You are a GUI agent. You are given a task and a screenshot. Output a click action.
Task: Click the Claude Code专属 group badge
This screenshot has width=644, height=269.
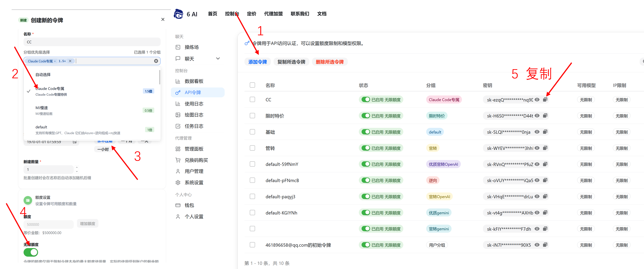coord(444,99)
